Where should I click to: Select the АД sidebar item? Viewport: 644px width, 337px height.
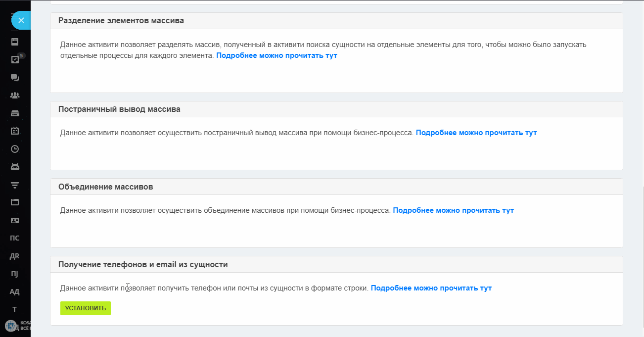pos(15,291)
